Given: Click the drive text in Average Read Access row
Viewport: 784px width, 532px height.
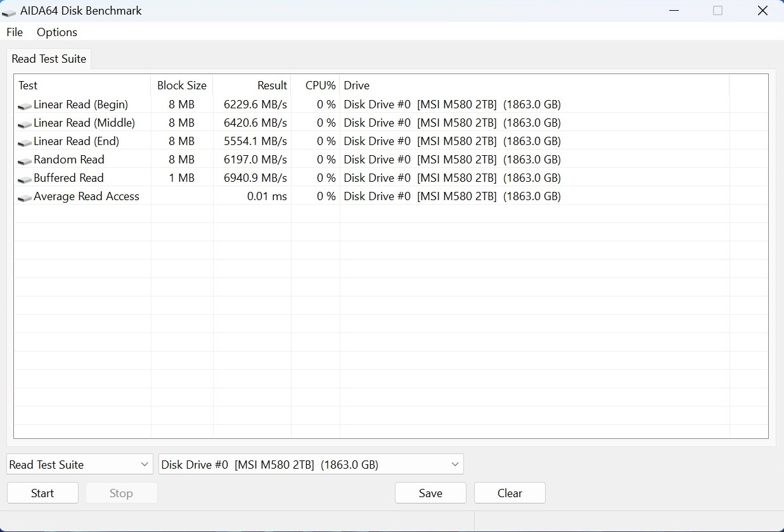Looking at the screenshot, I should 453,196.
